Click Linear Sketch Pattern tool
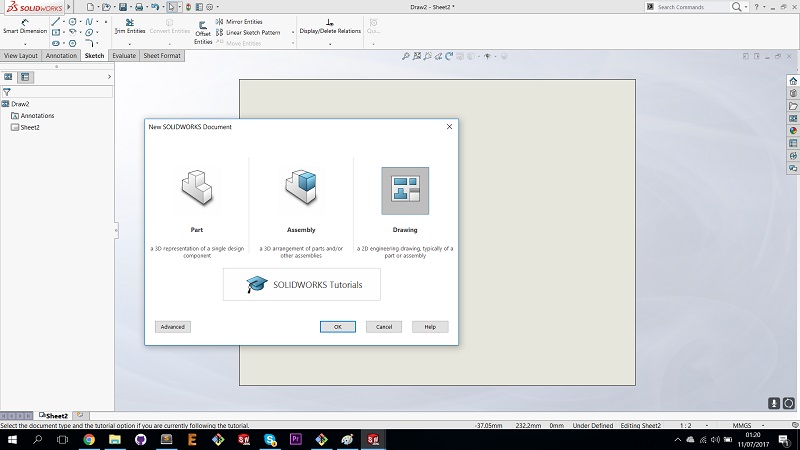 (x=248, y=32)
